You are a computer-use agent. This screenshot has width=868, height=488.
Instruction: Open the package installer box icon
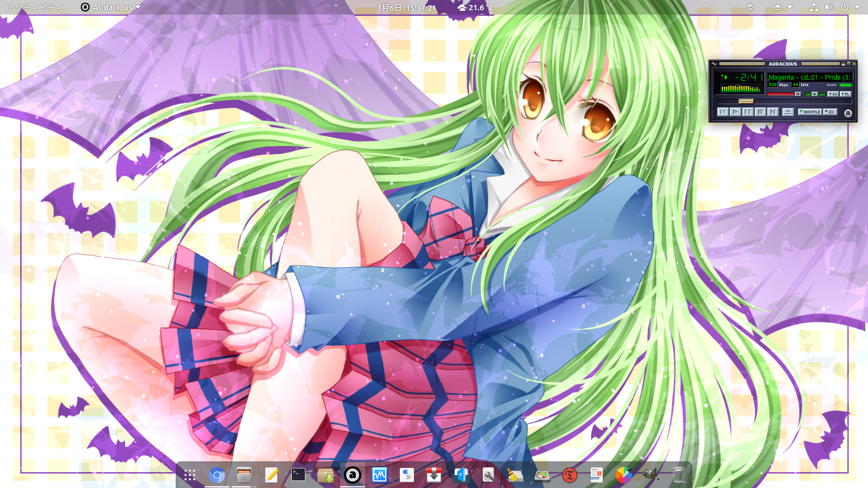click(325, 476)
